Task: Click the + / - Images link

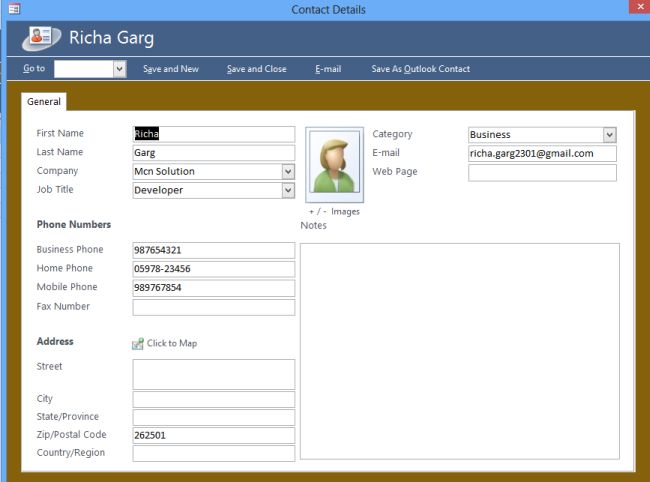Action: 335,212
